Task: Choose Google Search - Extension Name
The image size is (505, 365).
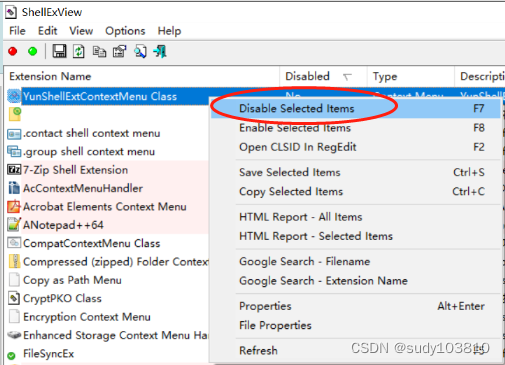Action: pos(356,281)
